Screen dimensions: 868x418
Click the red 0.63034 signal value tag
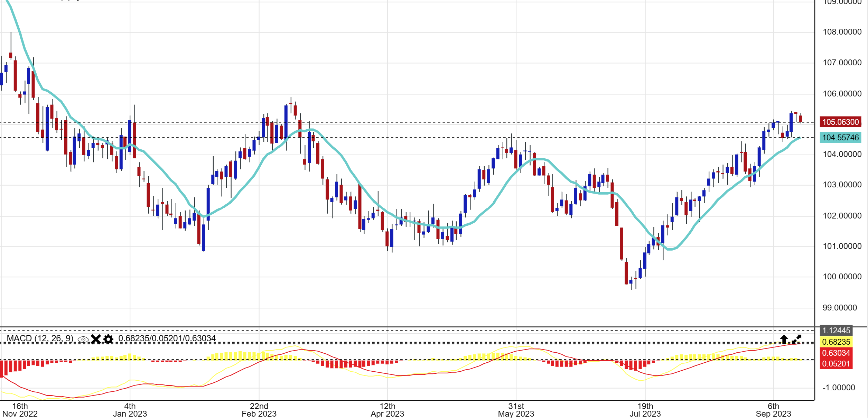click(x=836, y=353)
